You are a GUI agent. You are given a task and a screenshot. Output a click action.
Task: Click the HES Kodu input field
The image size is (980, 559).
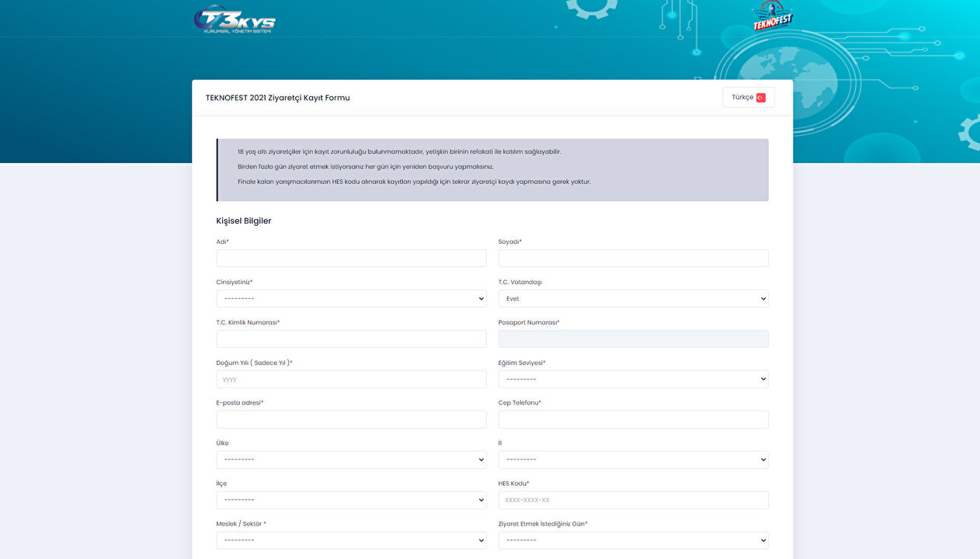(x=633, y=500)
